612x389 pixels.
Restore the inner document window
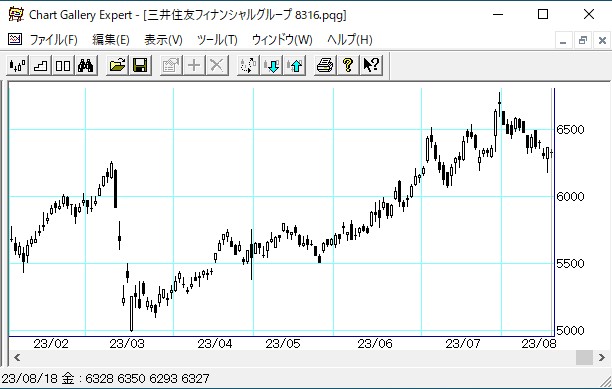click(x=583, y=40)
